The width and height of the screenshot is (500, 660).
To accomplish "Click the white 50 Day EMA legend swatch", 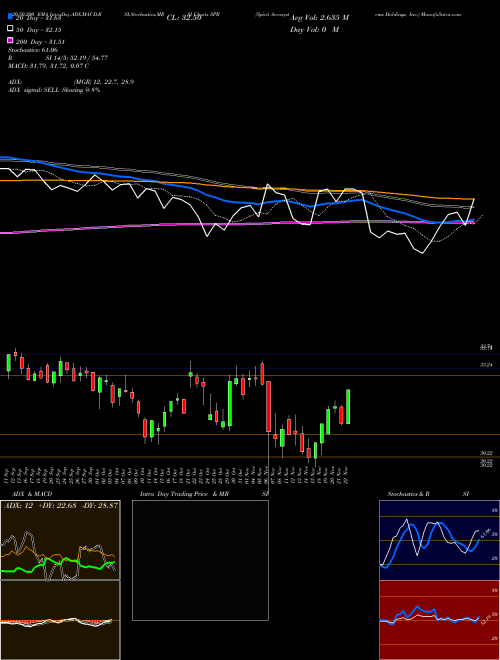I will pos(10,29).
